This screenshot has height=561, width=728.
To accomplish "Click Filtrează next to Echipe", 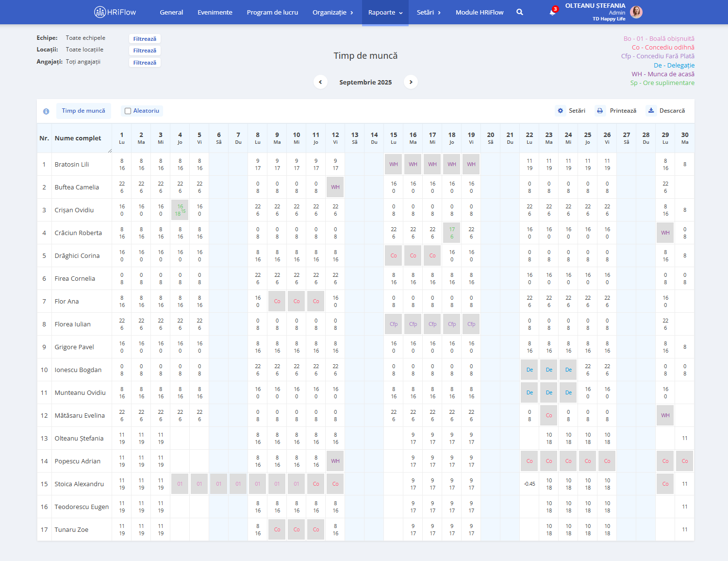I will (x=145, y=39).
